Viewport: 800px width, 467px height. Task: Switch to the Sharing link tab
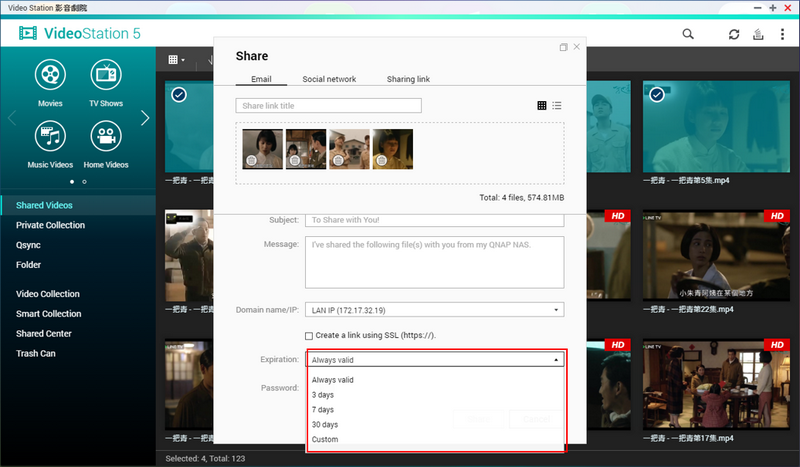[x=408, y=79]
